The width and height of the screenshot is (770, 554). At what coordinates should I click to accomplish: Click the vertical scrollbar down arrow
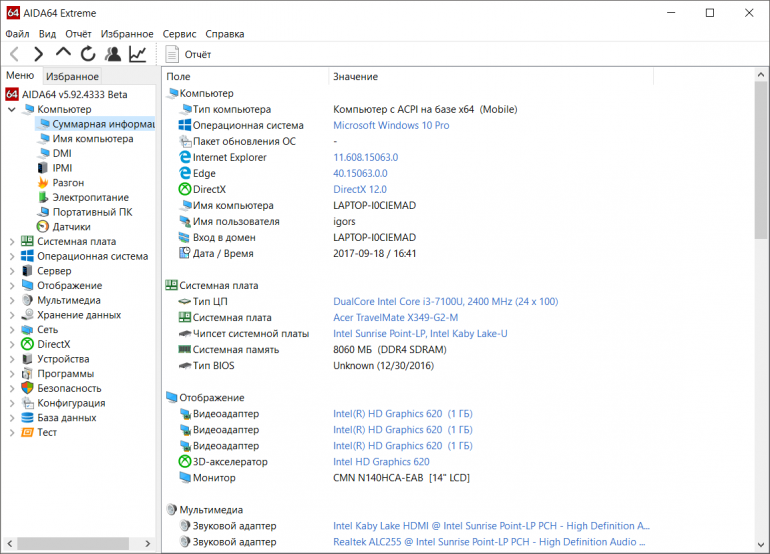[x=761, y=545]
